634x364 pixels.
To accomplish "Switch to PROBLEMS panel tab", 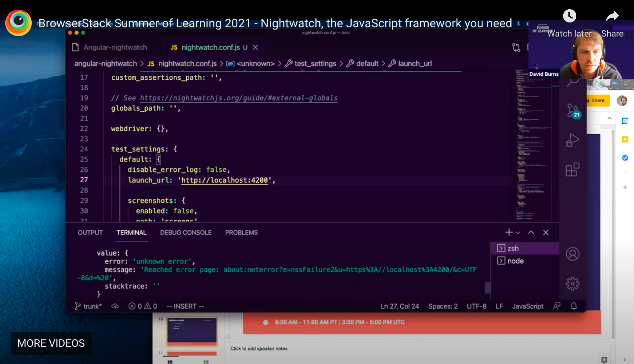I will tap(241, 232).
